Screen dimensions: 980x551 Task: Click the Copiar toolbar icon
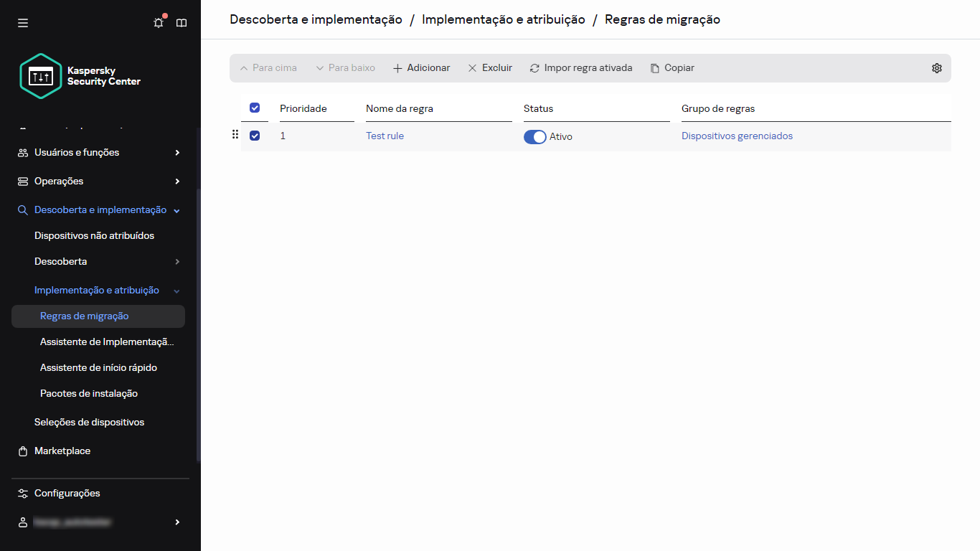pos(655,68)
